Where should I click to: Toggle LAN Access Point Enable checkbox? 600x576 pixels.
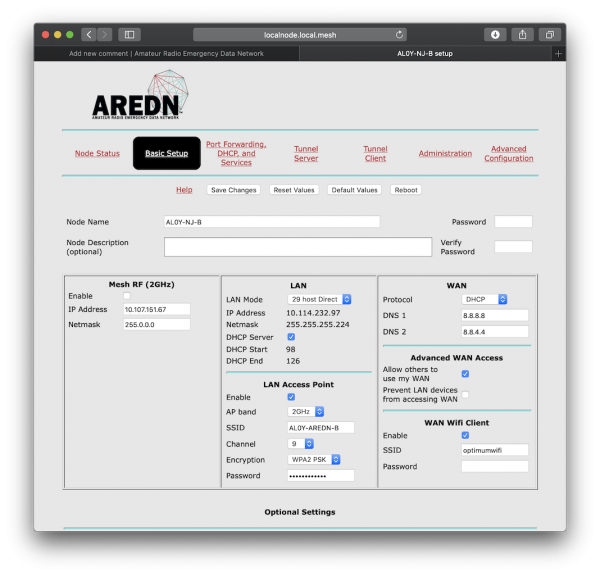[x=291, y=397]
